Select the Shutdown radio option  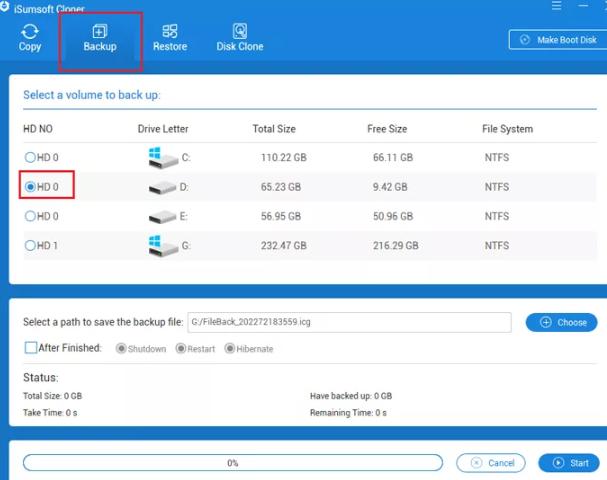click(121, 349)
